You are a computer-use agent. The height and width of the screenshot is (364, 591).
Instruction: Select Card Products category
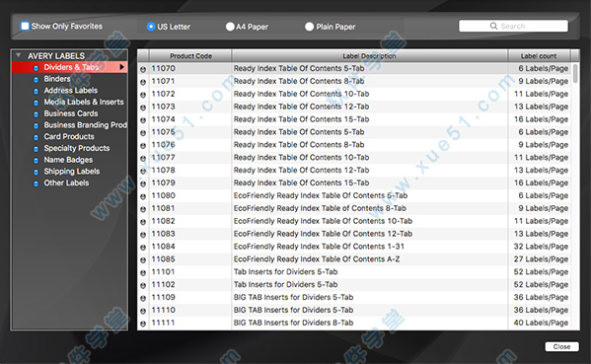coord(69,136)
